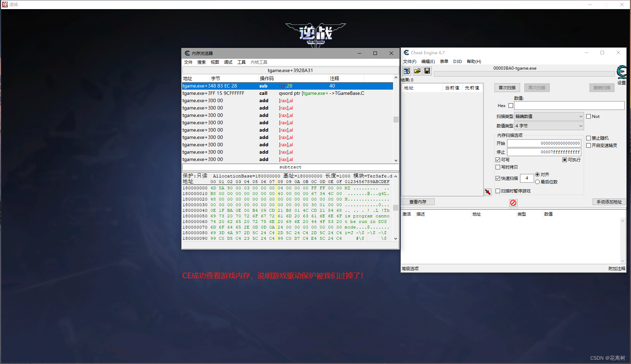Viewport: 631px width, 364px height.
Task: Open the 文件(F) menu in Cheat Engine
Action: (409, 62)
